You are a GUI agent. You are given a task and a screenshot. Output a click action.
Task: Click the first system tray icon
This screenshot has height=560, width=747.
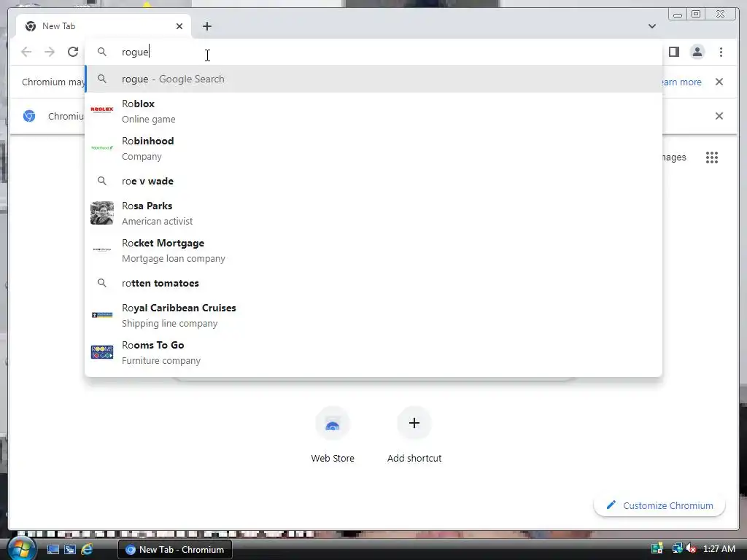657,548
